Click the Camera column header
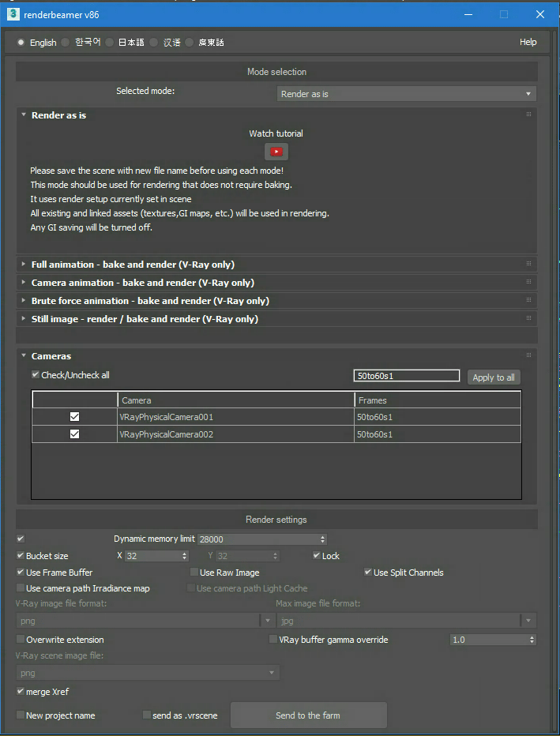Screen dimensions: 560x736 click(236, 400)
